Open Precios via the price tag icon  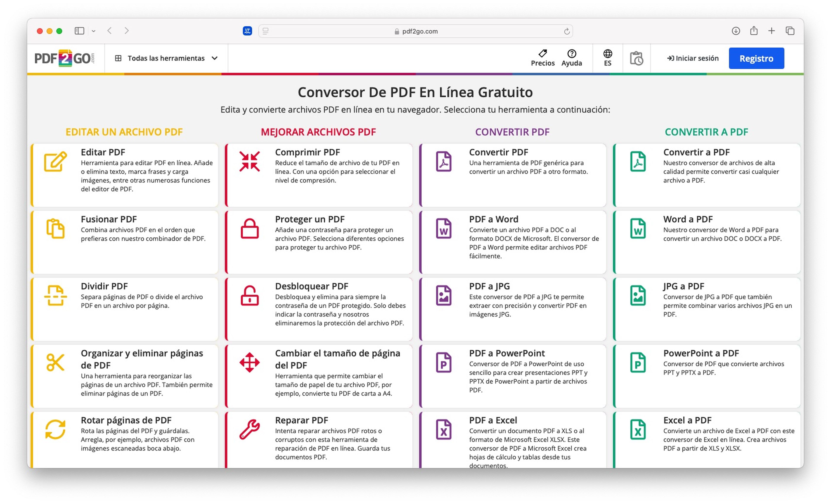point(543,53)
